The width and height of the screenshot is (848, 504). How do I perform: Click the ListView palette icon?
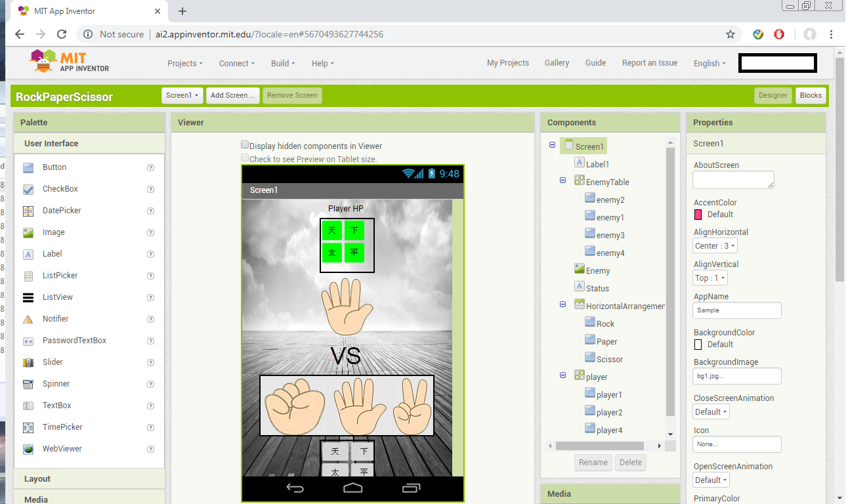click(x=28, y=297)
